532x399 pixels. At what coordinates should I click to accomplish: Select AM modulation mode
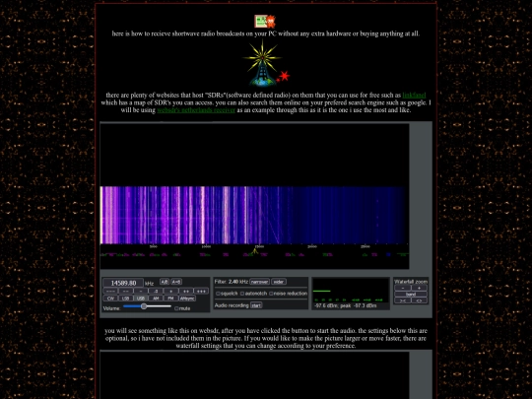click(x=156, y=299)
